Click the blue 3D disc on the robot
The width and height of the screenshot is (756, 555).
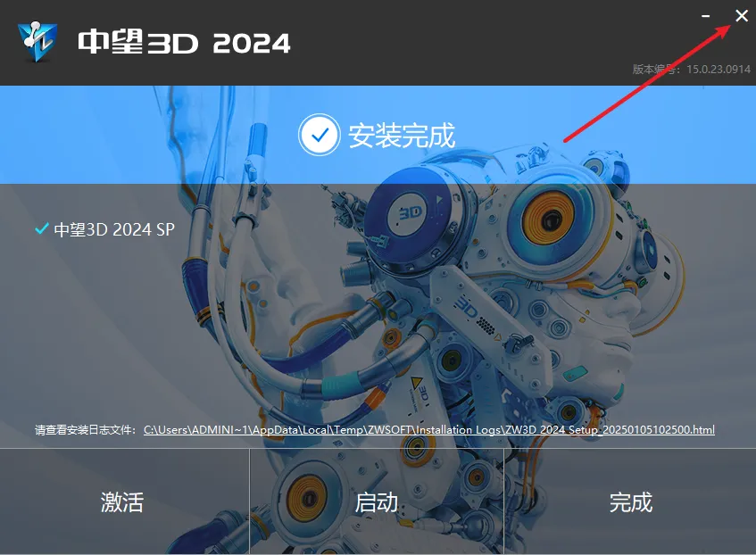click(x=411, y=214)
